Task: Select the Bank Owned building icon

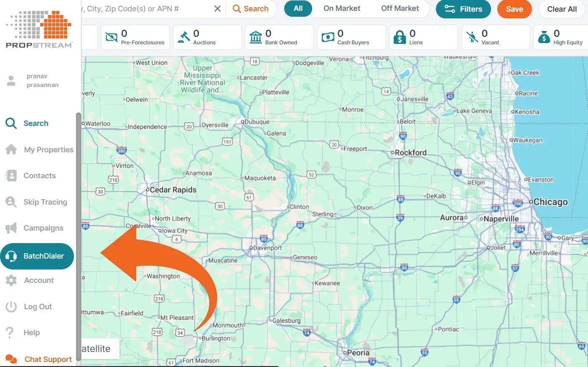Action: pyautogui.click(x=255, y=37)
